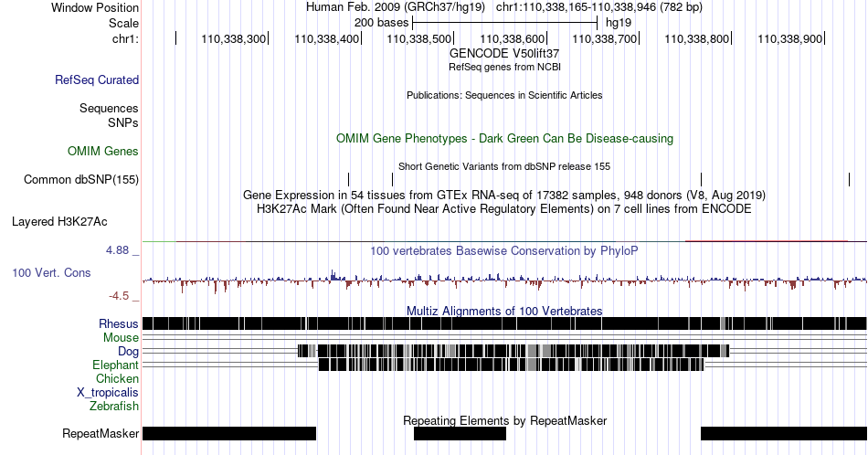868x455 pixels.
Task: Click the PhyloP conservation wiggle graph
Action: (x=504, y=280)
